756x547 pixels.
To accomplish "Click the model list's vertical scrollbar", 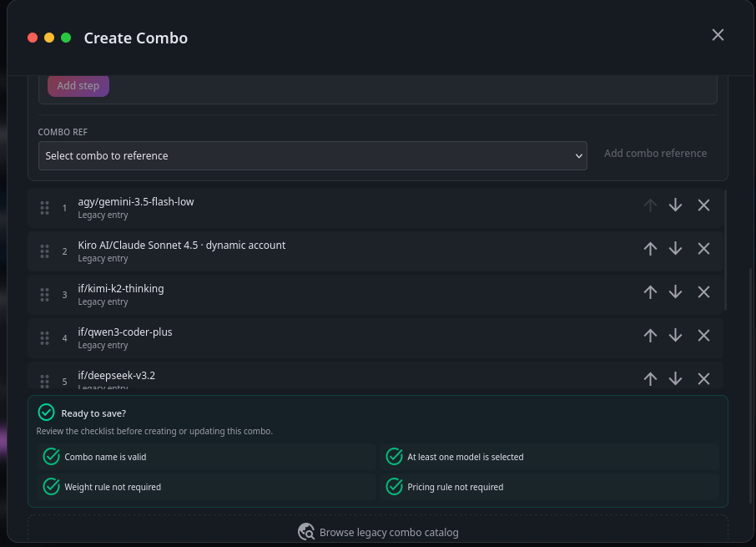I will click(725, 251).
